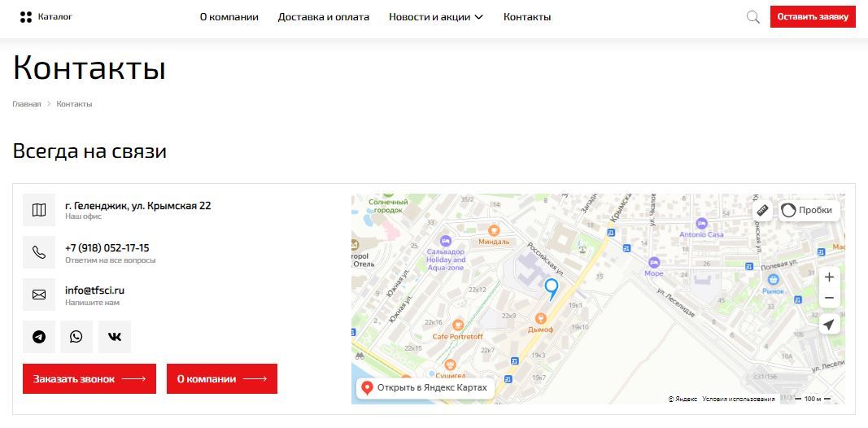Open the Каталог menu icon
The image size is (868, 428).
[26, 17]
